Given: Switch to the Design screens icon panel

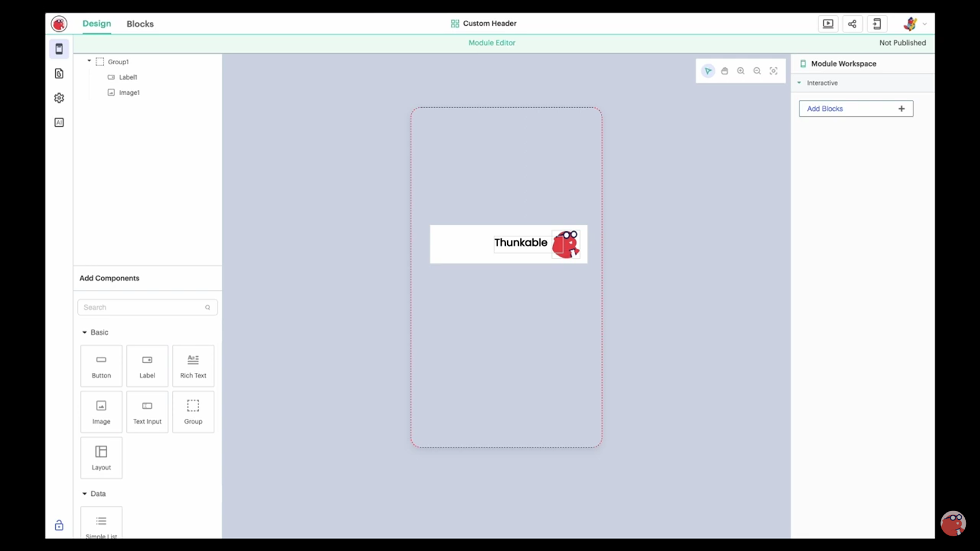Looking at the screenshot, I should [59, 48].
